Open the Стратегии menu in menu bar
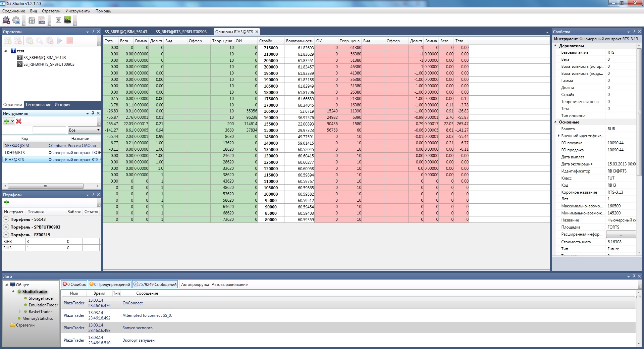 pos(51,11)
